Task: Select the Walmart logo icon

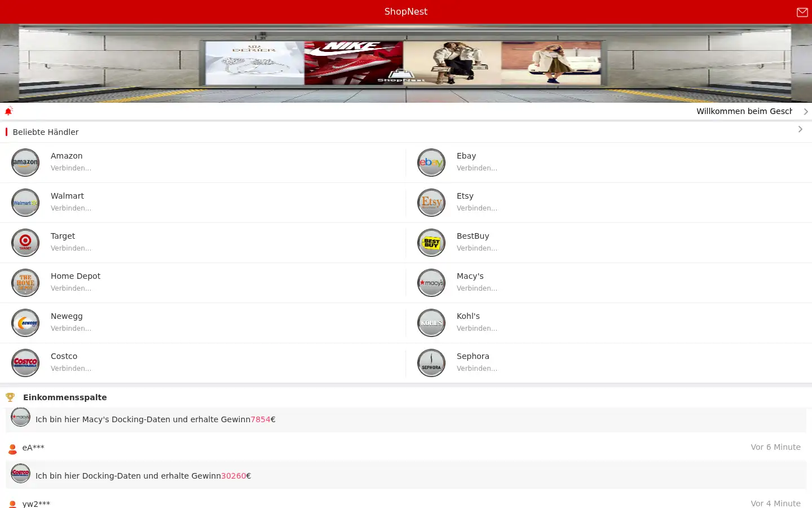Action: (25, 203)
